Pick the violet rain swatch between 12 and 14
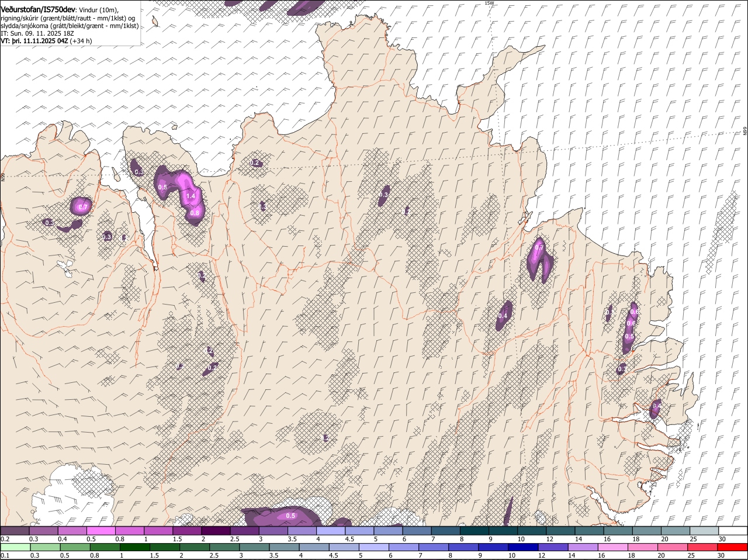Screen dimensions: 748x560 (553, 547)
